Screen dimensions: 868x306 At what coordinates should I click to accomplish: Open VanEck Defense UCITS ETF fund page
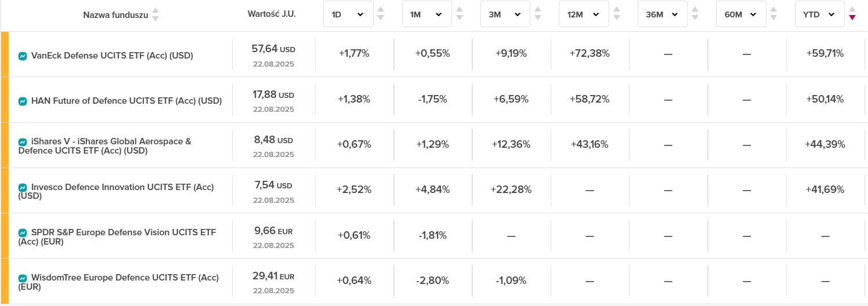112,56
